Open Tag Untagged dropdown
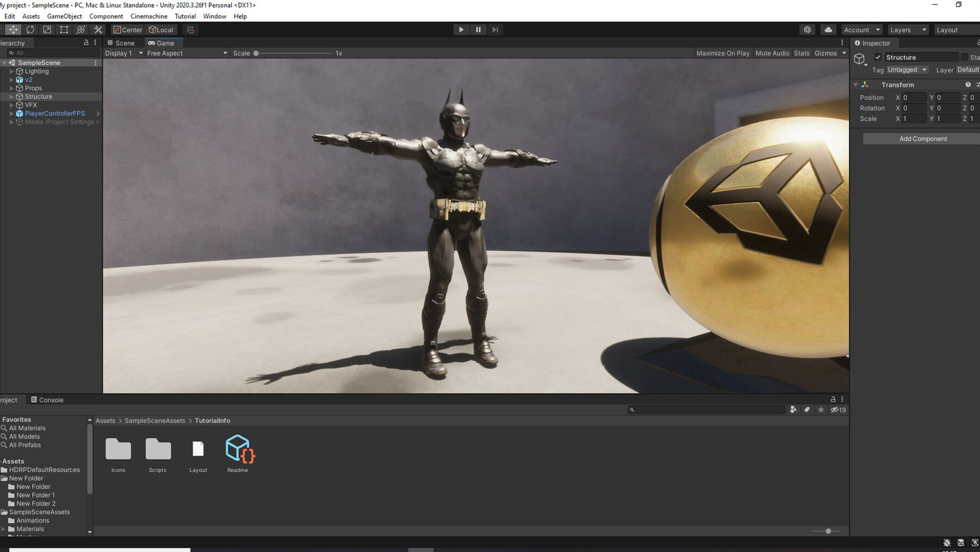This screenshot has height=552, width=980. pos(907,70)
